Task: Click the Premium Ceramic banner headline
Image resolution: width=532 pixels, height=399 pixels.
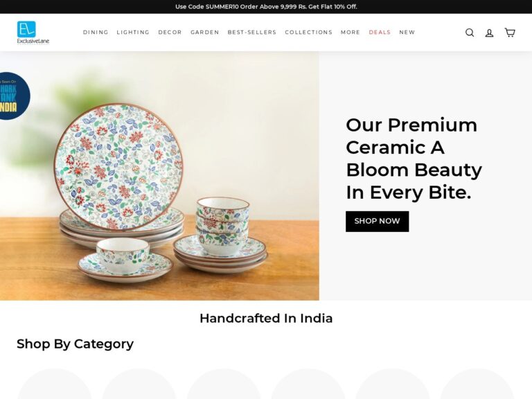Action: coord(414,159)
